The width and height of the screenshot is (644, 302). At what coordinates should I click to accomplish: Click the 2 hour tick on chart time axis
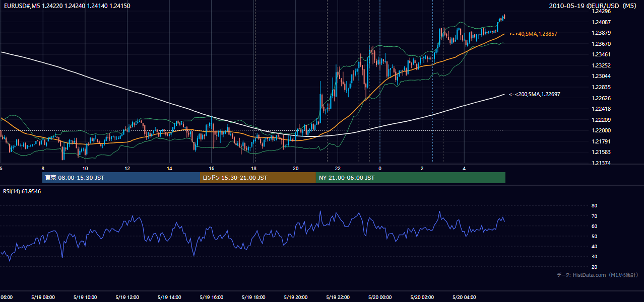pos(422,168)
